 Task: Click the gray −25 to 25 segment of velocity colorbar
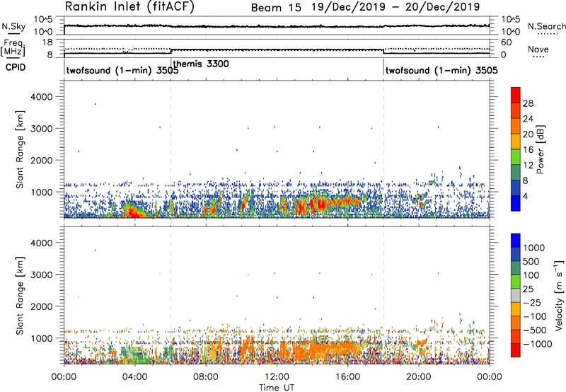pos(516,295)
